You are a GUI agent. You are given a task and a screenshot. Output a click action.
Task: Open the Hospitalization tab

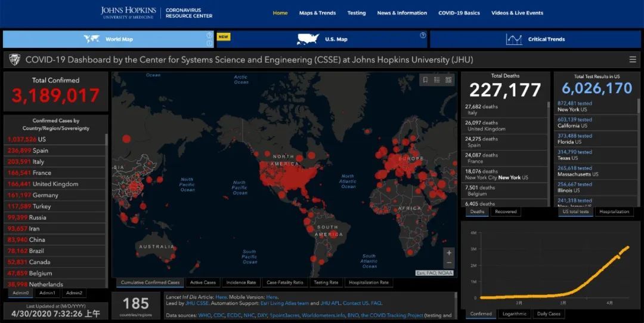[x=614, y=211]
